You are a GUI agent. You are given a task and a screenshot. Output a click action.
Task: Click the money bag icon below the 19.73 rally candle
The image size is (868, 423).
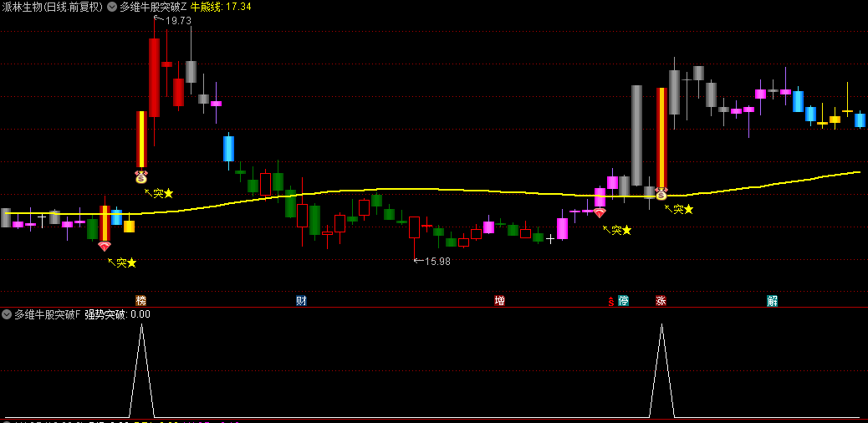point(141,177)
